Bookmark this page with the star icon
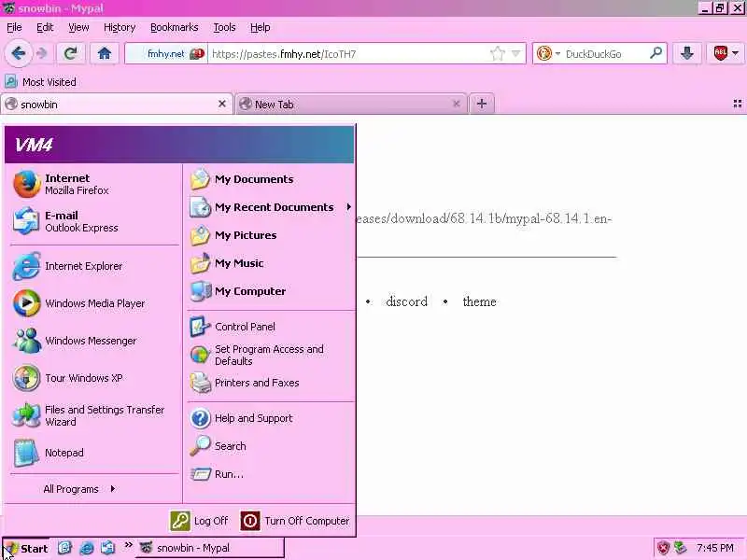Viewport: 747px width, 560px height. [x=497, y=54]
